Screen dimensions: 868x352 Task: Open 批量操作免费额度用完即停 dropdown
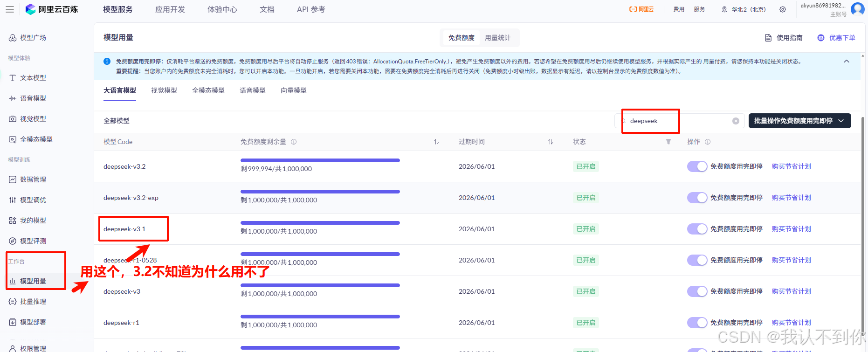coord(799,121)
